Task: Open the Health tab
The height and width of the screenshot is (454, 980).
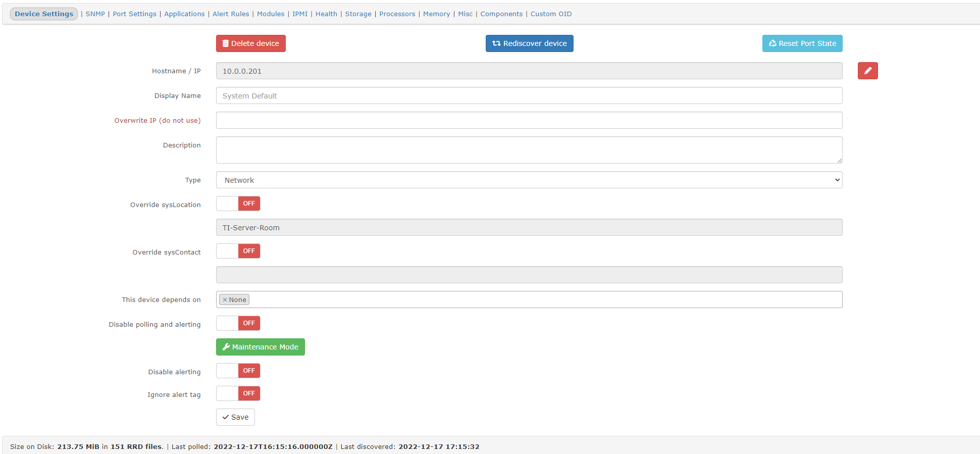Action: click(326, 14)
